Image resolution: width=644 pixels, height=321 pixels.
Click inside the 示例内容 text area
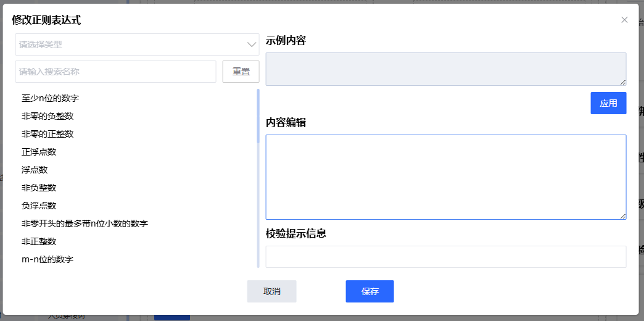[445, 69]
